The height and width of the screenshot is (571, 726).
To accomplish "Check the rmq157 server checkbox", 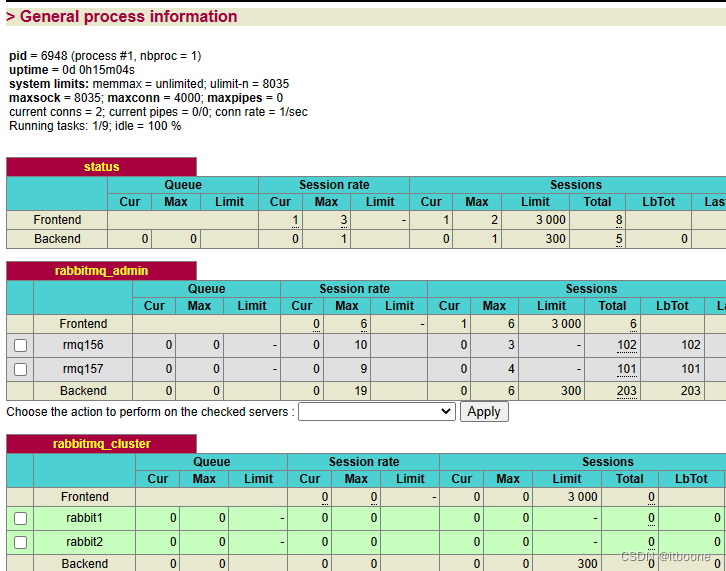I will tap(20, 370).
